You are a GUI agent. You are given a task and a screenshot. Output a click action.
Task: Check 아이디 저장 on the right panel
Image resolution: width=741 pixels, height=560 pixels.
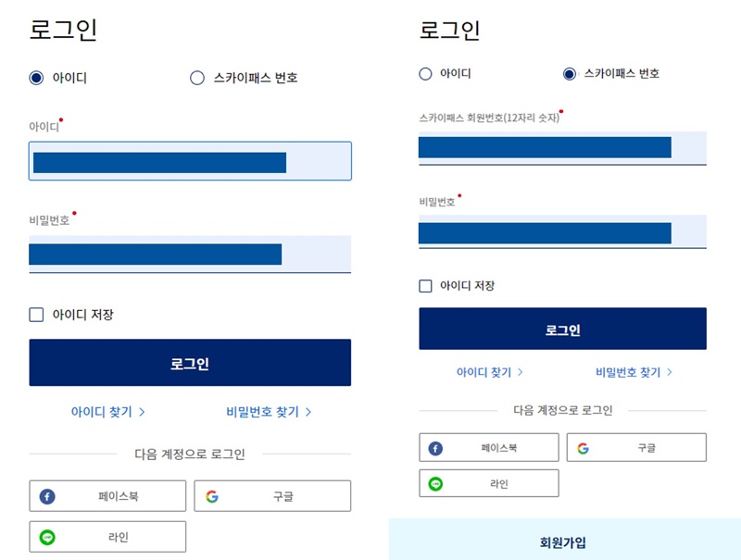pyautogui.click(x=426, y=286)
